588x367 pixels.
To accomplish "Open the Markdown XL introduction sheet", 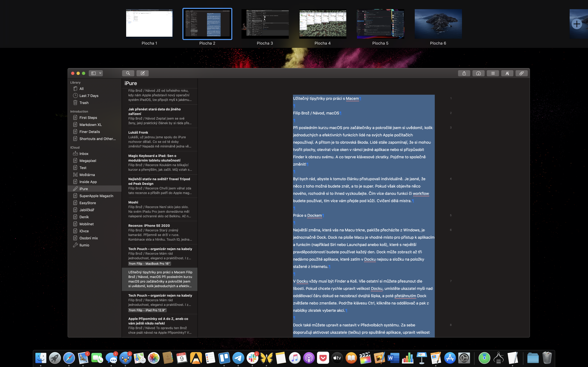I will pos(90,125).
